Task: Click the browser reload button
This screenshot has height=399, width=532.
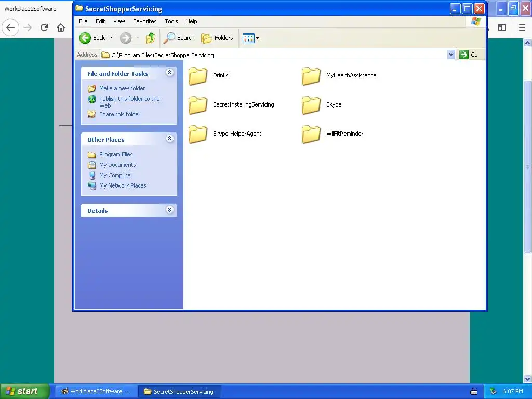Action: tap(44, 28)
